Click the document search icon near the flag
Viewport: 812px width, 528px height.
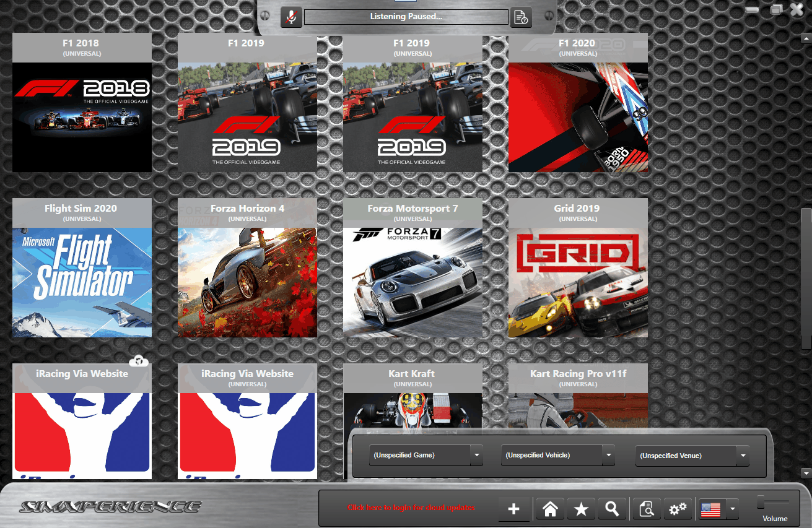(x=646, y=508)
